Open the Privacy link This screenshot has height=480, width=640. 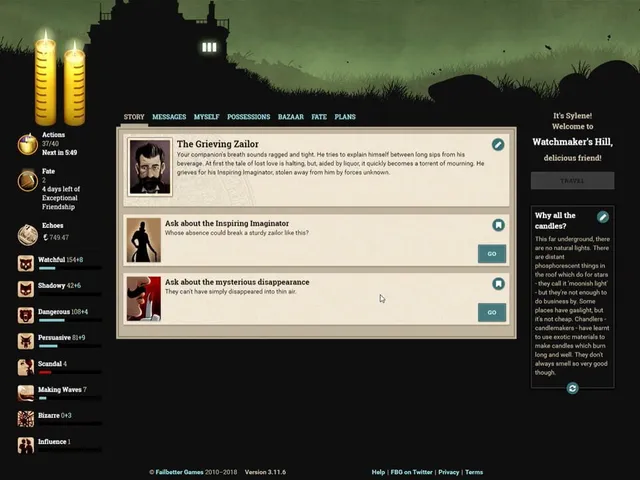click(x=449, y=472)
